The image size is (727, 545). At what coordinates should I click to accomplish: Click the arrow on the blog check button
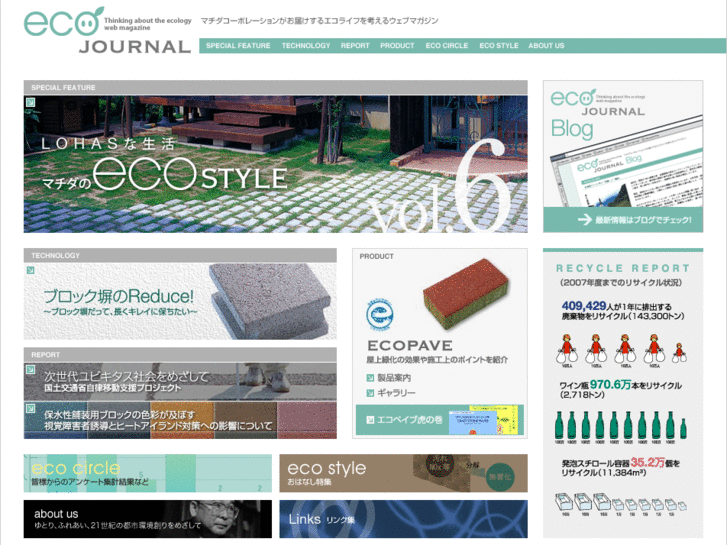(585, 219)
